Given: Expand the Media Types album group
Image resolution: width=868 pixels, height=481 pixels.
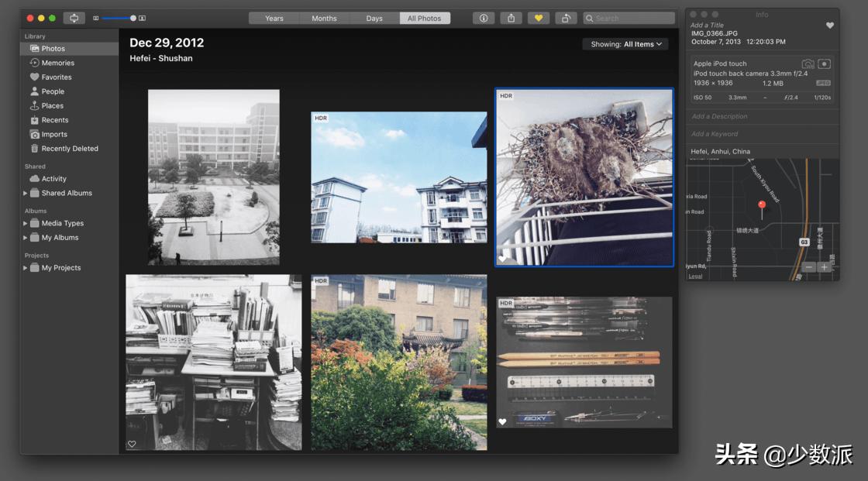Looking at the screenshot, I should pyautogui.click(x=25, y=223).
